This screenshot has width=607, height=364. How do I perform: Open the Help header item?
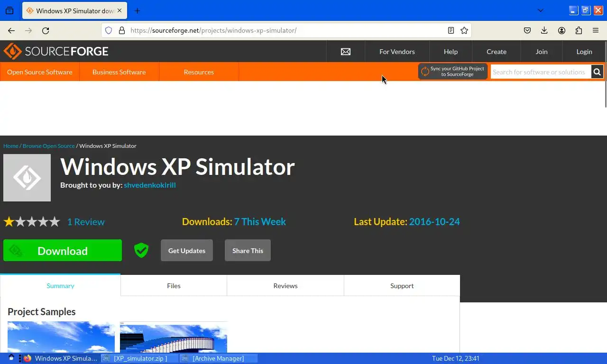pos(451,52)
